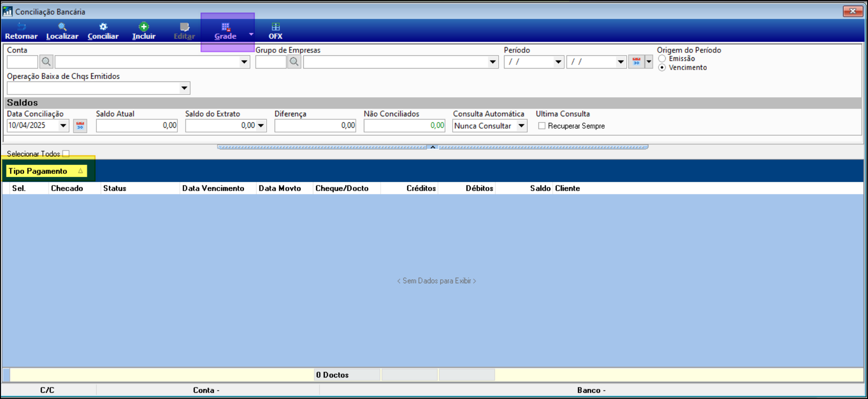Click the Conta - status bar entry
The image size is (868, 399).
point(206,390)
